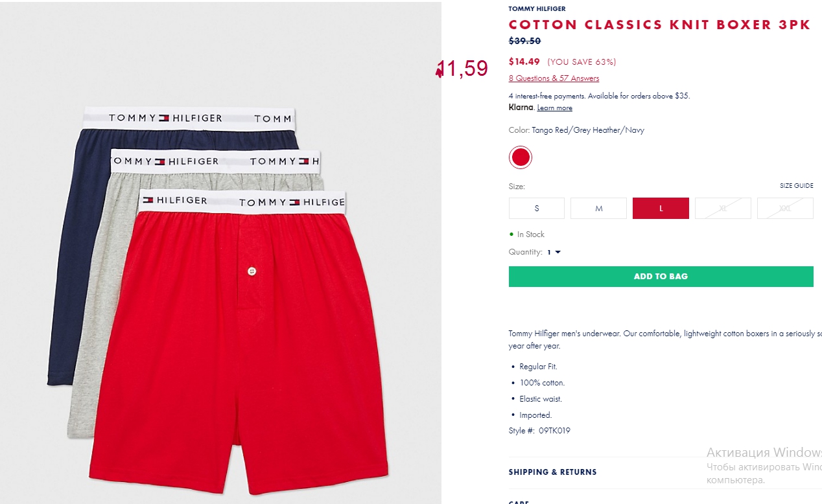The height and width of the screenshot is (504, 822).
Task: Open the Quantity dropdown arrow
Action: tap(558, 253)
